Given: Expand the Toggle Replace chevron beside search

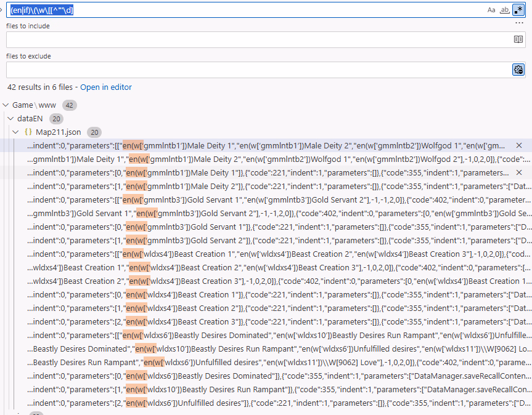Looking at the screenshot, I should [x=2, y=10].
